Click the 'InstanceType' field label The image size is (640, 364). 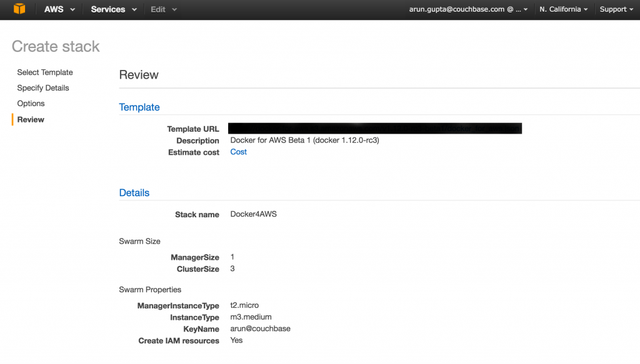[x=195, y=317]
